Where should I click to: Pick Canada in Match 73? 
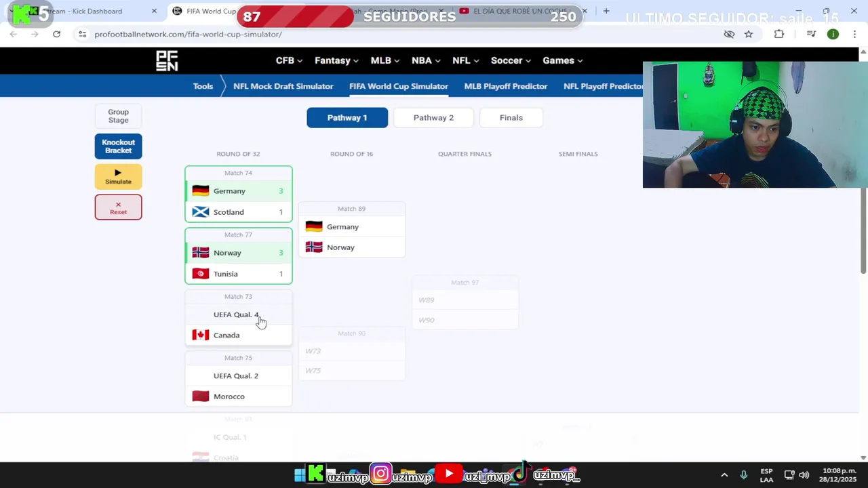[x=239, y=335]
